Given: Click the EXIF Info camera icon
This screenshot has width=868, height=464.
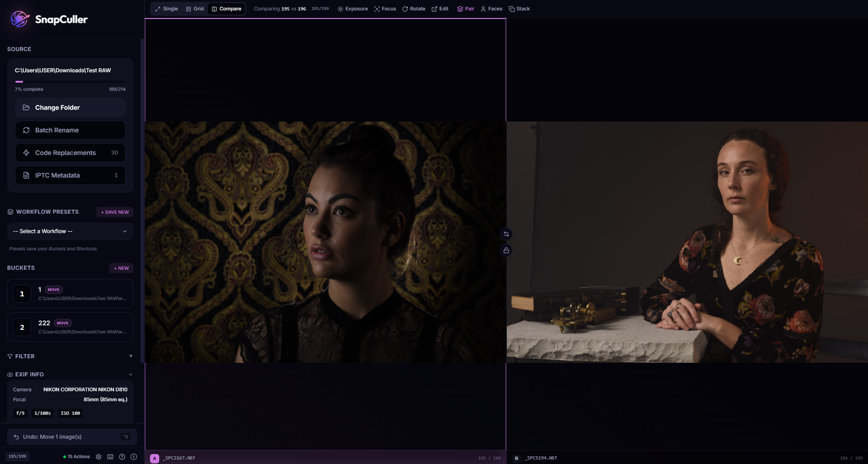Looking at the screenshot, I should point(10,375).
